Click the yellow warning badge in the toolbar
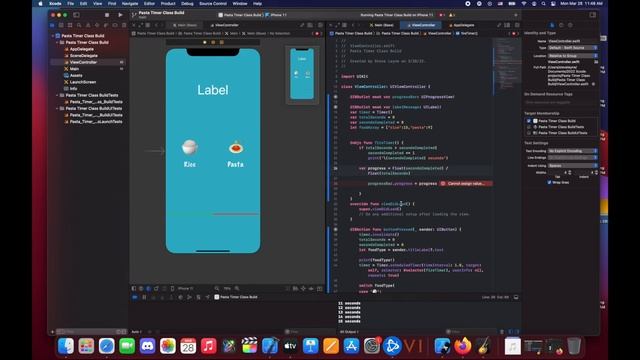The image size is (640, 360). [451, 15]
